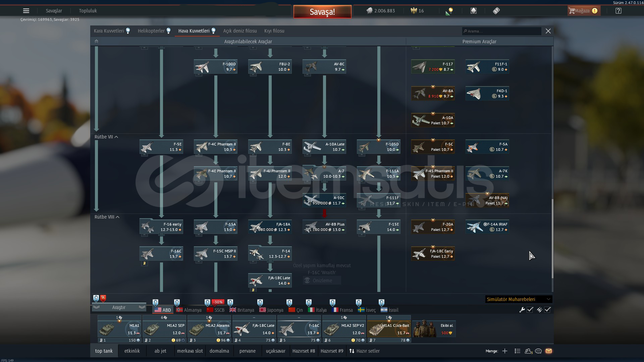This screenshot has width=644, height=362.
Task: Open the Savaşlar menu
Action: point(54,11)
